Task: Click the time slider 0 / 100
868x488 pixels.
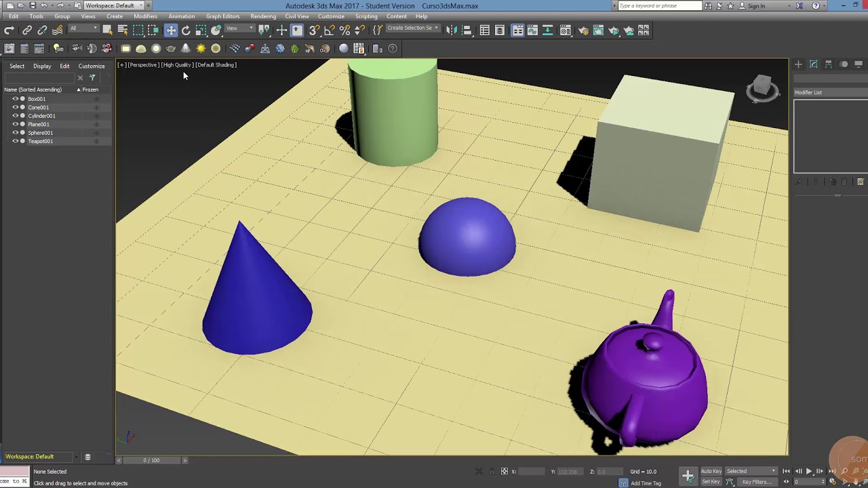Action: (x=151, y=460)
